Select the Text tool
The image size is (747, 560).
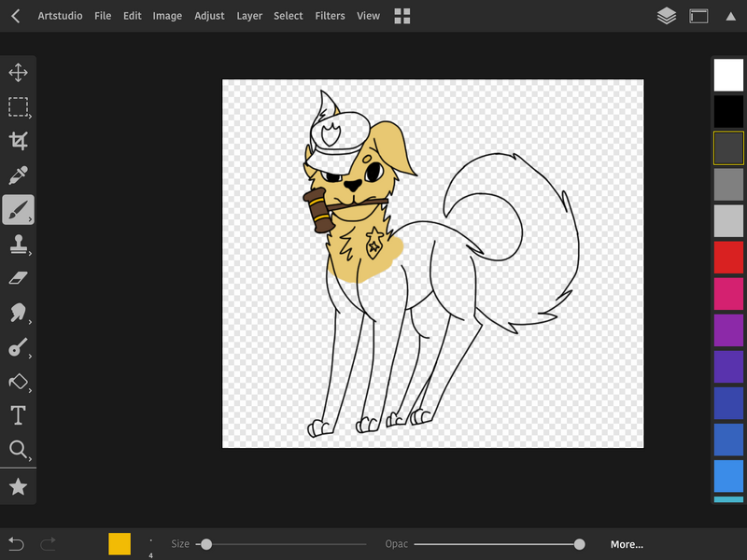click(x=18, y=415)
